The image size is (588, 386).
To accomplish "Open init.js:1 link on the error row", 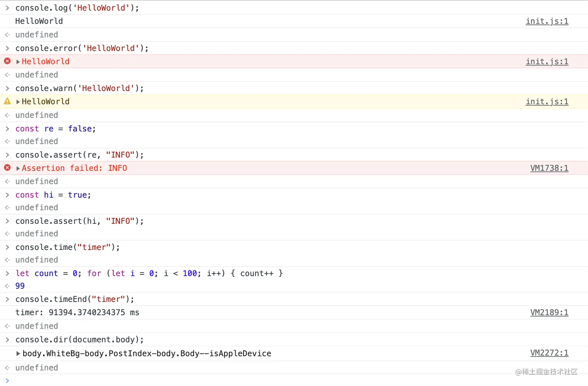I will pos(547,61).
